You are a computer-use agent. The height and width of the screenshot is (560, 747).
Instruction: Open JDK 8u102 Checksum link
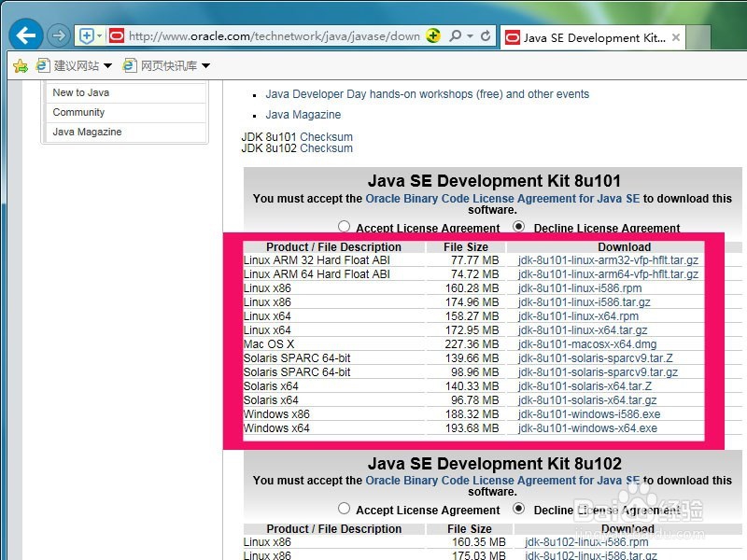click(x=326, y=148)
